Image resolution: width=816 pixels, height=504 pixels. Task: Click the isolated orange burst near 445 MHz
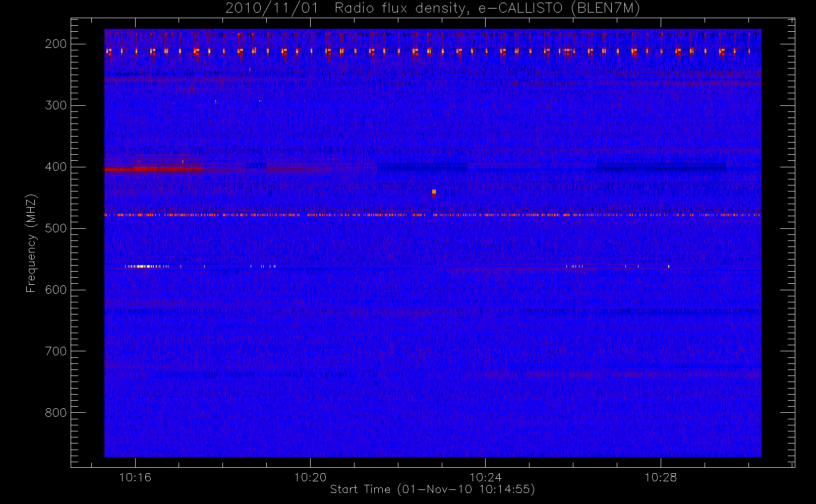pyautogui.click(x=434, y=193)
